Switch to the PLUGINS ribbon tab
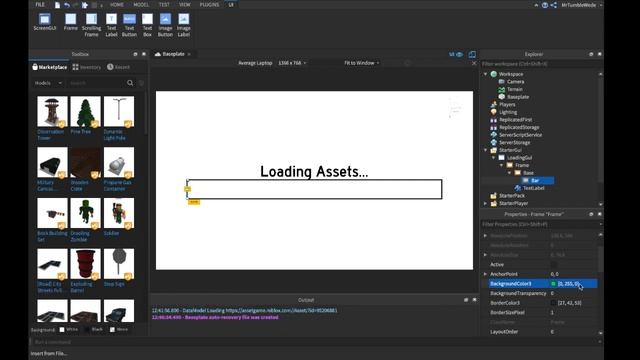 coord(209,4)
